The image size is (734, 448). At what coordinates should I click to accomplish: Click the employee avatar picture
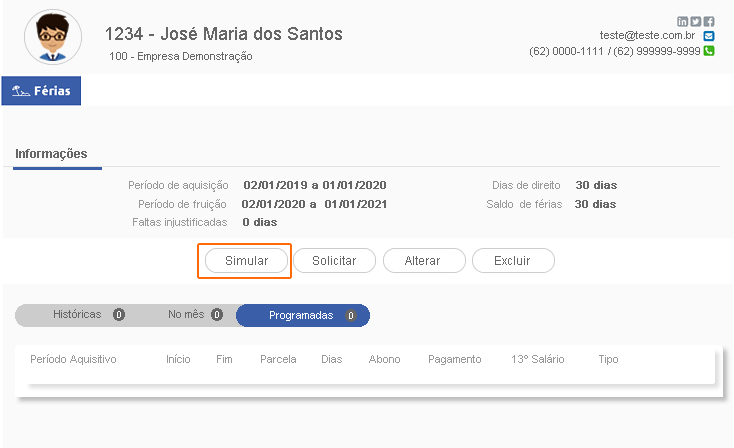pos(53,38)
